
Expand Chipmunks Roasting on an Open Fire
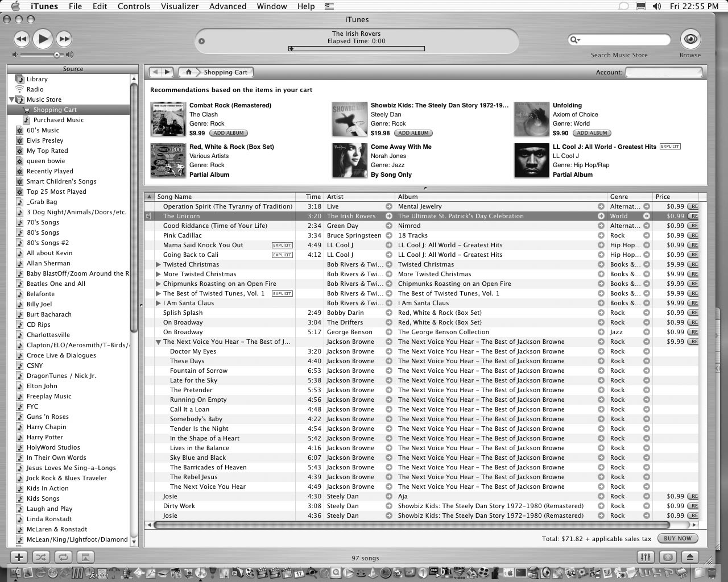pyautogui.click(x=159, y=284)
